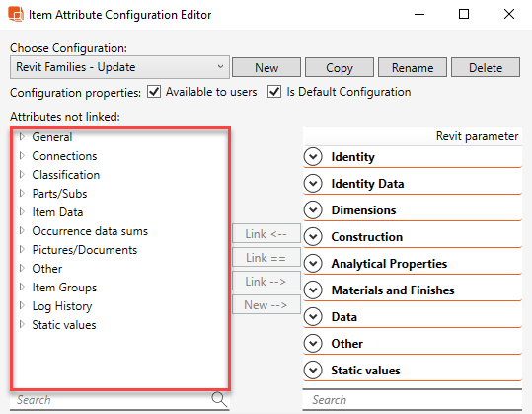Expand the Item Data tree node
Image resolution: width=532 pixels, height=414 pixels.
click(22, 212)
